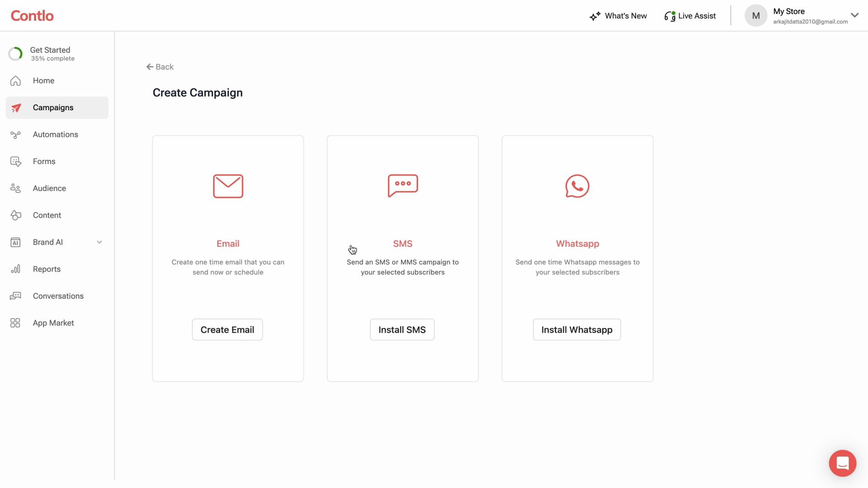Open What's New link

[618, 16]
